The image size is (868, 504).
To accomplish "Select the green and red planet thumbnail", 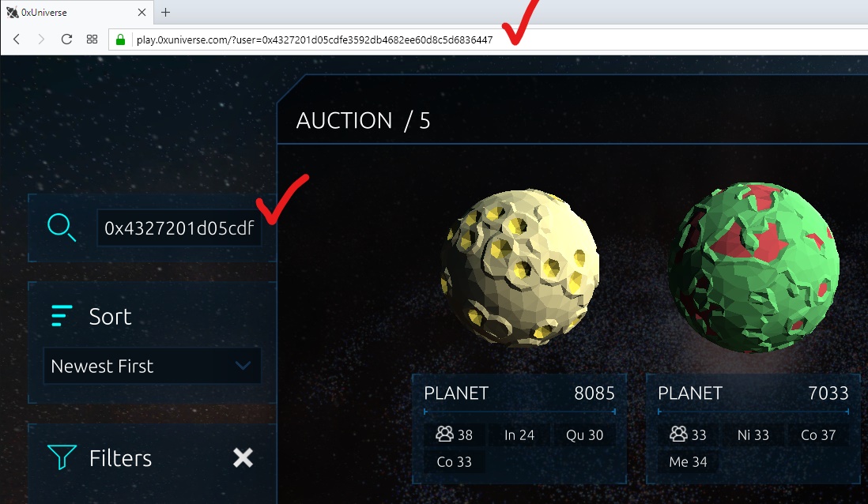I will coord(754,267).
